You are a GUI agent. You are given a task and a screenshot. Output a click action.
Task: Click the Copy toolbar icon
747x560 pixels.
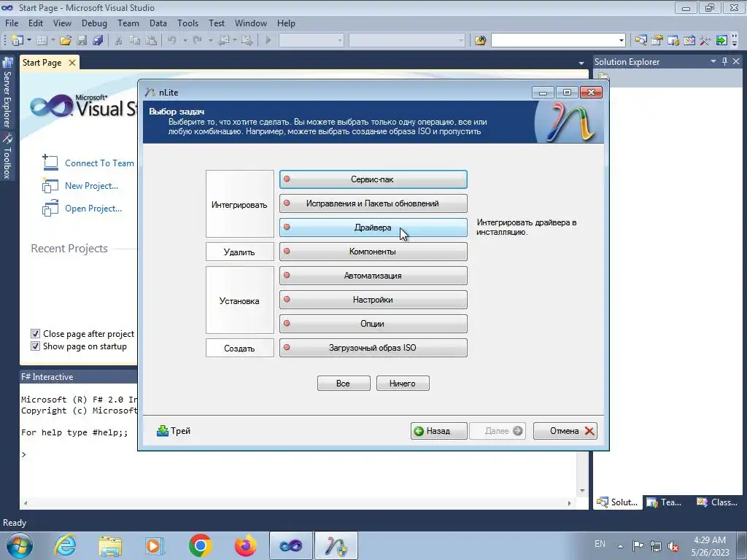pyautogui.click(x=135, y=41)
